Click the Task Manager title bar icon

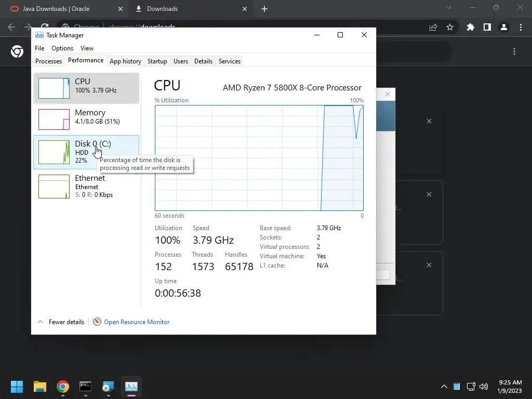(x=39, y=35)
